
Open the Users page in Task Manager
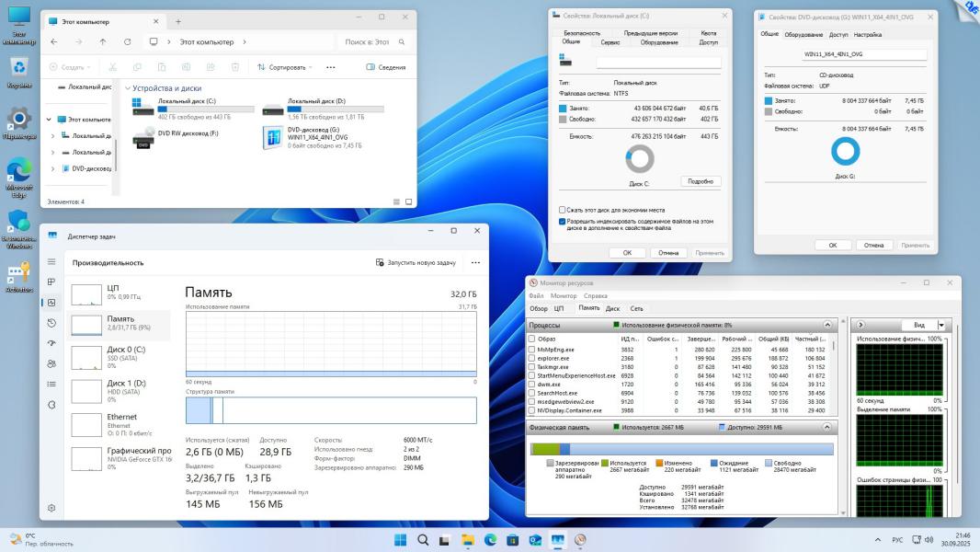pos(51,363)
